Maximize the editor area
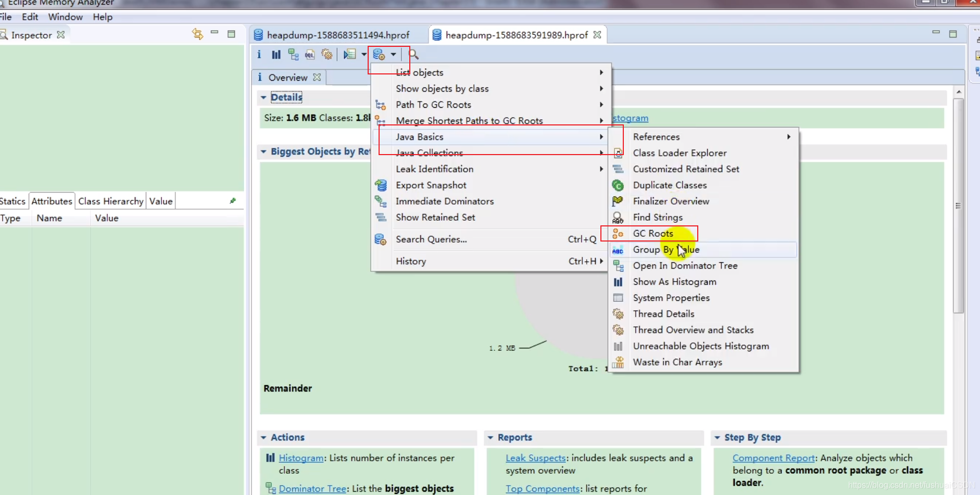The height and width of the screenshot is (495, 980). point(953,34)
